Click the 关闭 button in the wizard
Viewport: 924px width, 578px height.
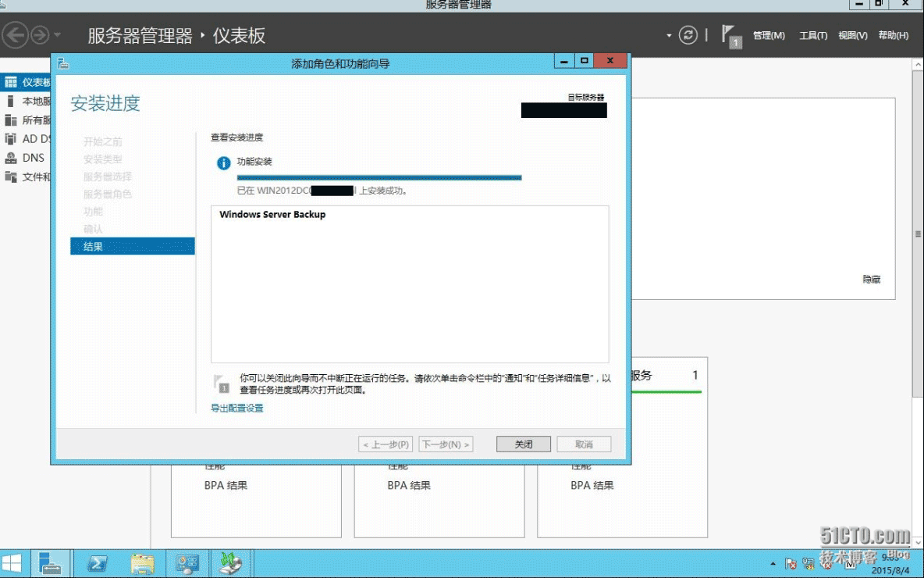point(524,444)
